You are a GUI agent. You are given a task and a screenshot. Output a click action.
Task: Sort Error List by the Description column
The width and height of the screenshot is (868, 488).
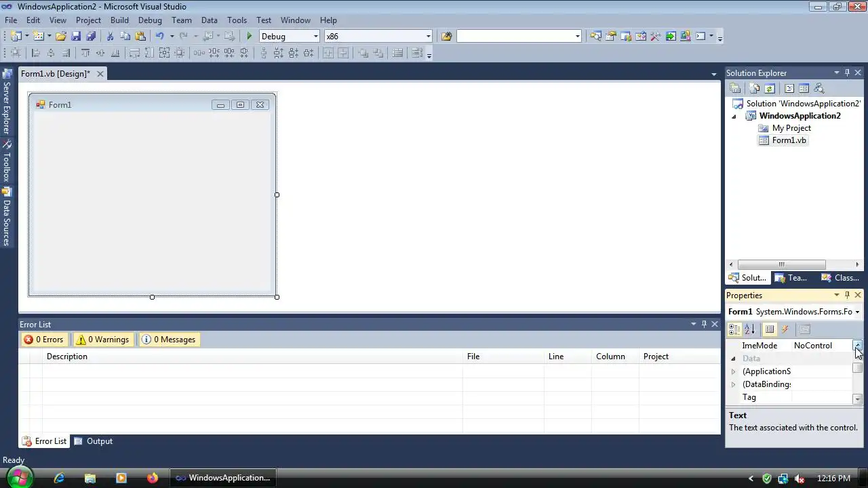(252, 357)
